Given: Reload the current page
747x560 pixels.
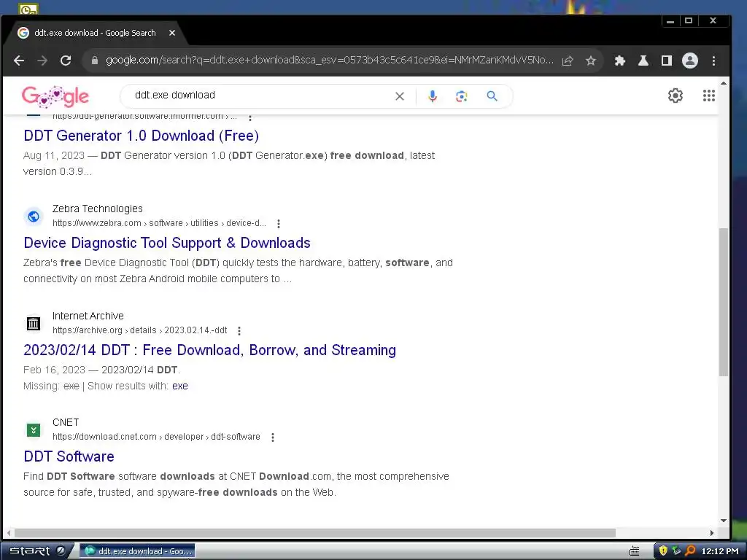Looking at the screenshot, I should click(66, 61).
